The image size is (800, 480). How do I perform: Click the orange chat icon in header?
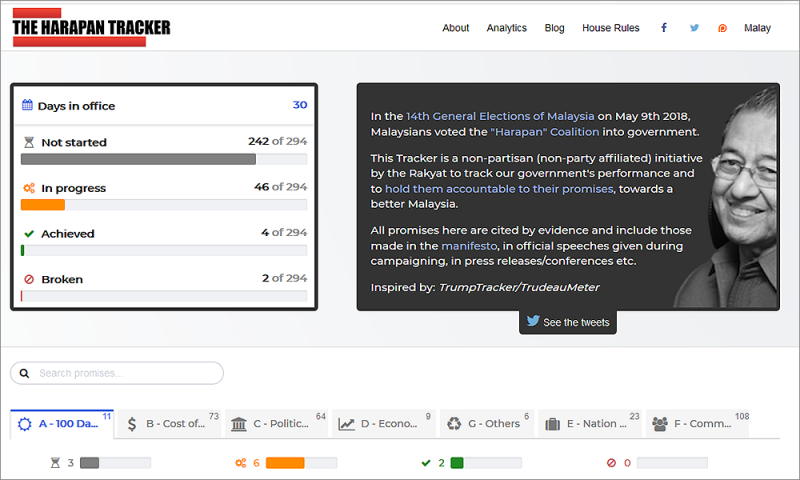pos(723,28)
